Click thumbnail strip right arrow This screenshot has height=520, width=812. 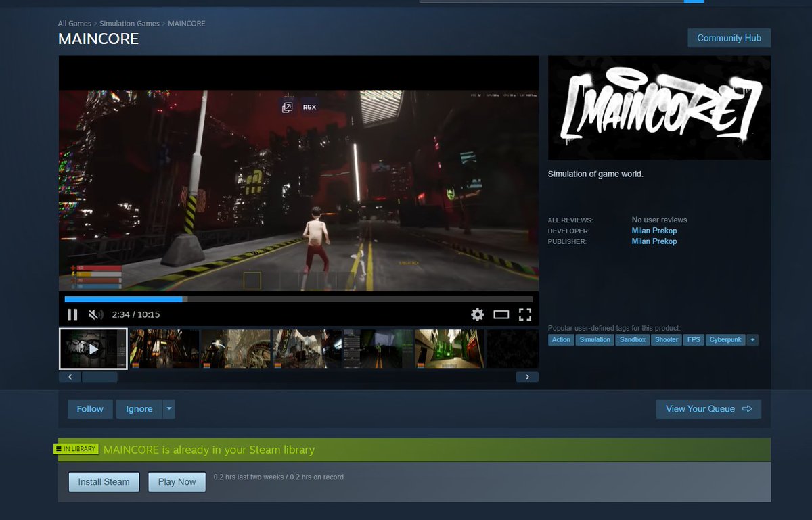click(527, 377)
